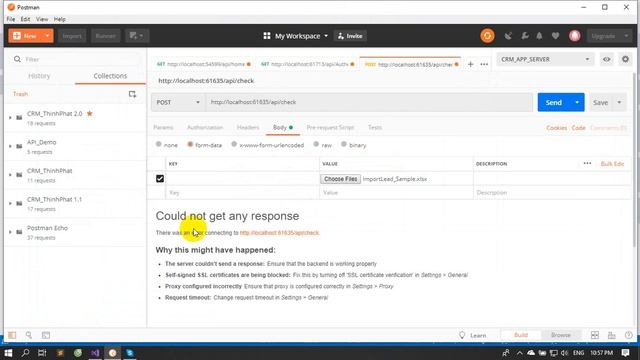The image size is (640, 360).
Task: Expand the API_Demo collection
Action: pos(10,146)
